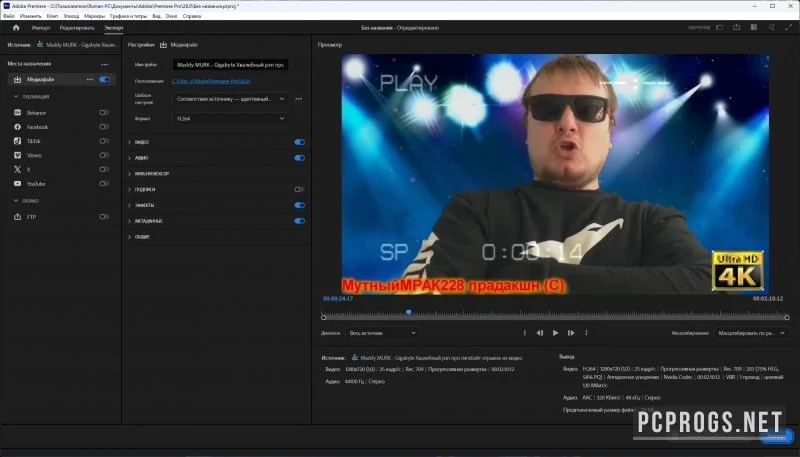Enable the FTP upload toggle
800x457 pixels.
[x=104, y=217]
